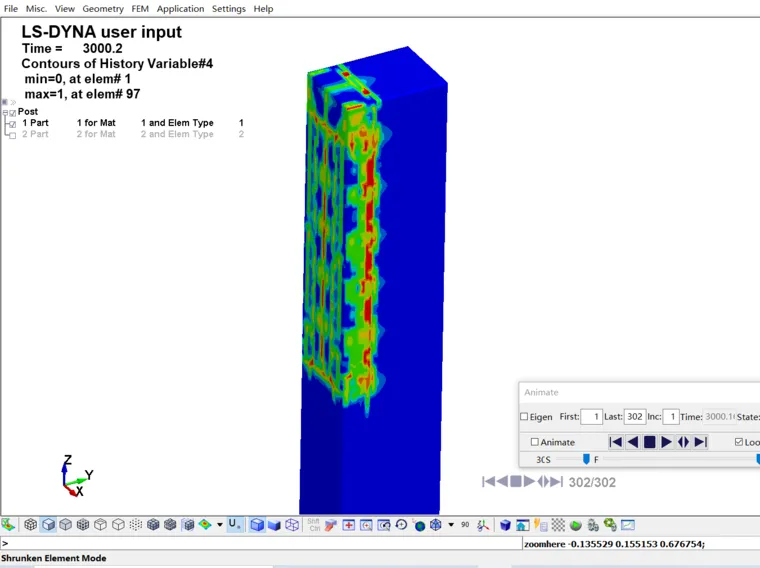Uncheck the 1 Part visibility checkbox
This screenshot has height=568, width=760.
[x=13, y=124]
